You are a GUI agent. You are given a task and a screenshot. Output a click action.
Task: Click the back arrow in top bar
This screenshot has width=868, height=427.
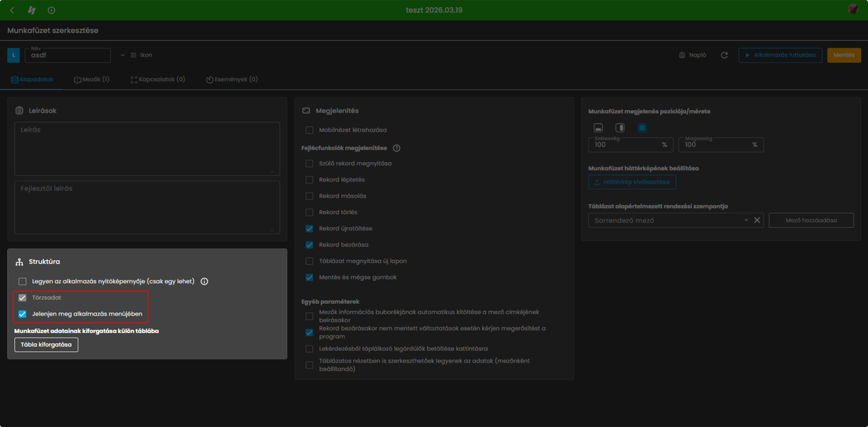[x=12, y=10]
